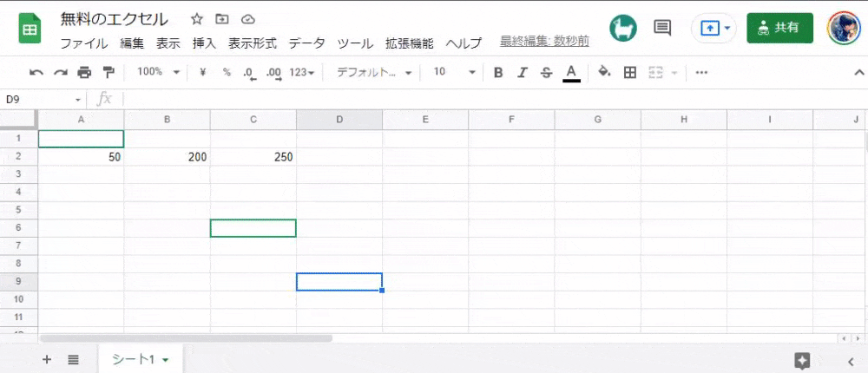Open the borders grid icon
Viewport: 868px width, 373px height.
pyautogui.click(x=630, y=72)
